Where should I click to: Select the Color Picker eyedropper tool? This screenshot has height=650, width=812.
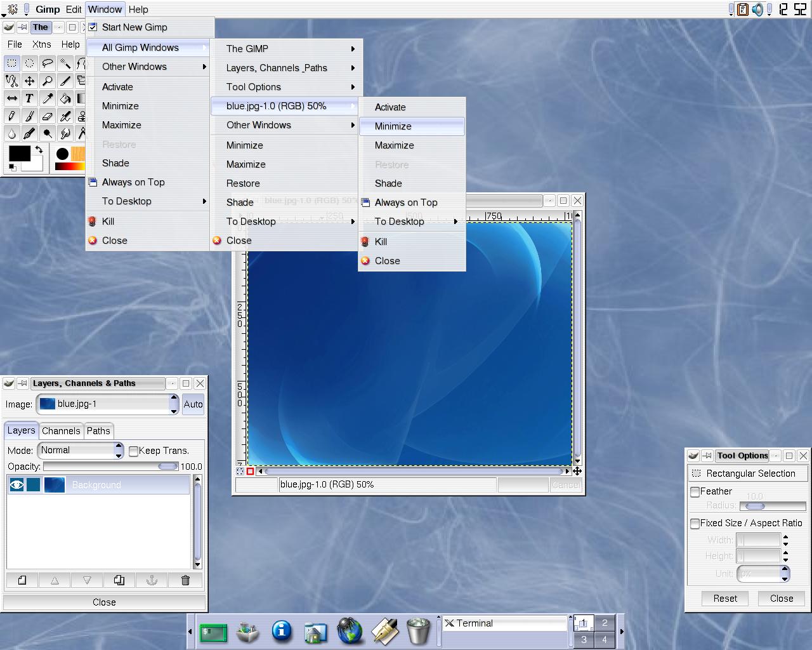[x=47, y=98]
